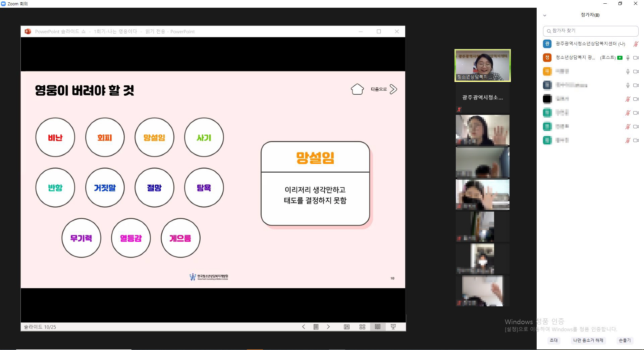Go to previous slide in PowerPoint status bar
644x350 pixels.
click(304, 327)
